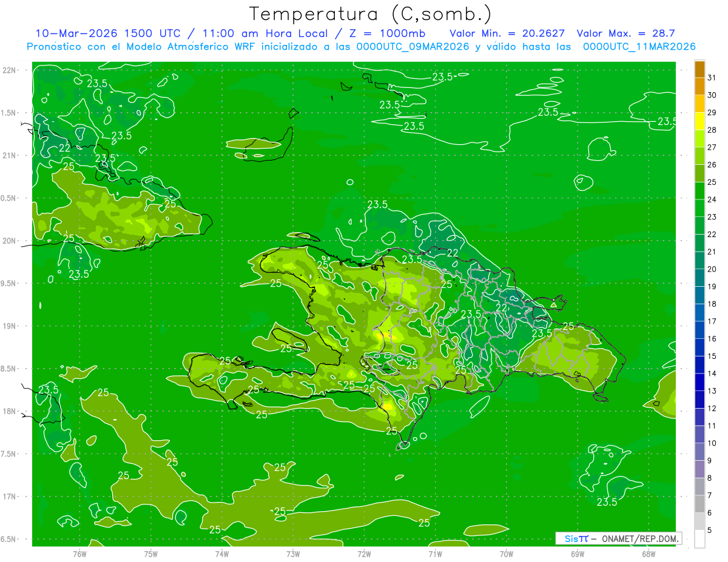This screenshot has height=562, width=728.
Task: Click the legend value 12
Action: coord(712,409)
